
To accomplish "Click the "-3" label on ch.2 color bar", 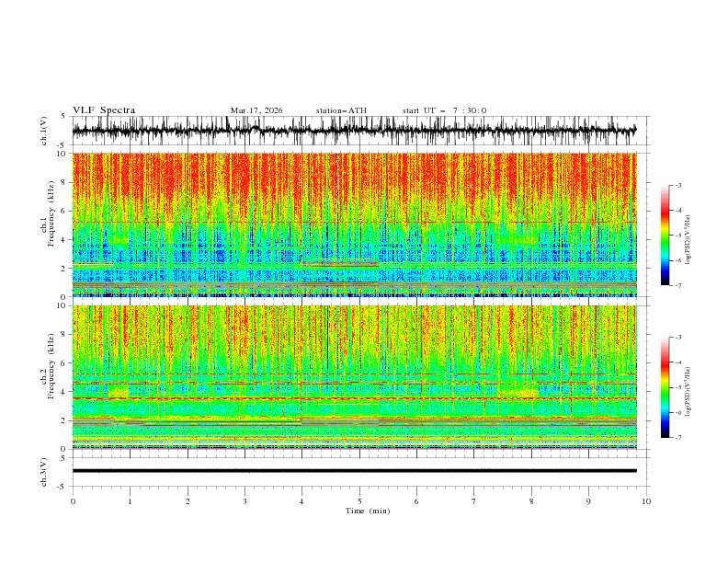I will [x=677, y=338].
